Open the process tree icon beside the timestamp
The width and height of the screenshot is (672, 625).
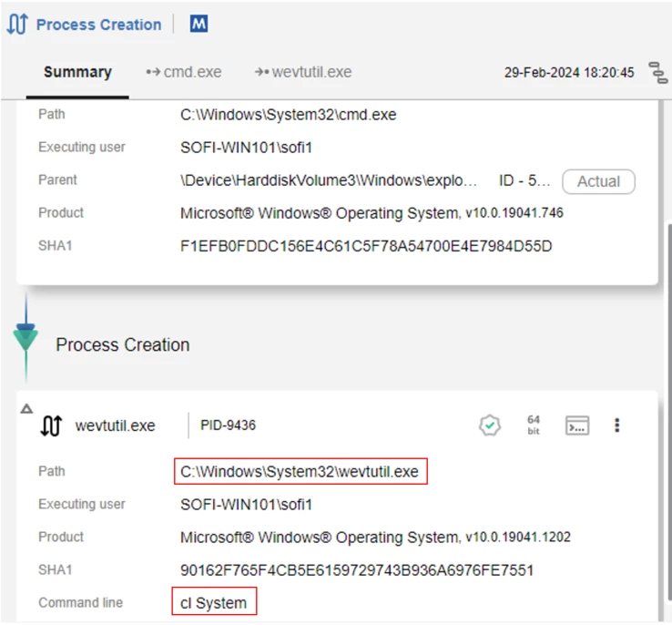pyautogui.click(x=657, y=73)
